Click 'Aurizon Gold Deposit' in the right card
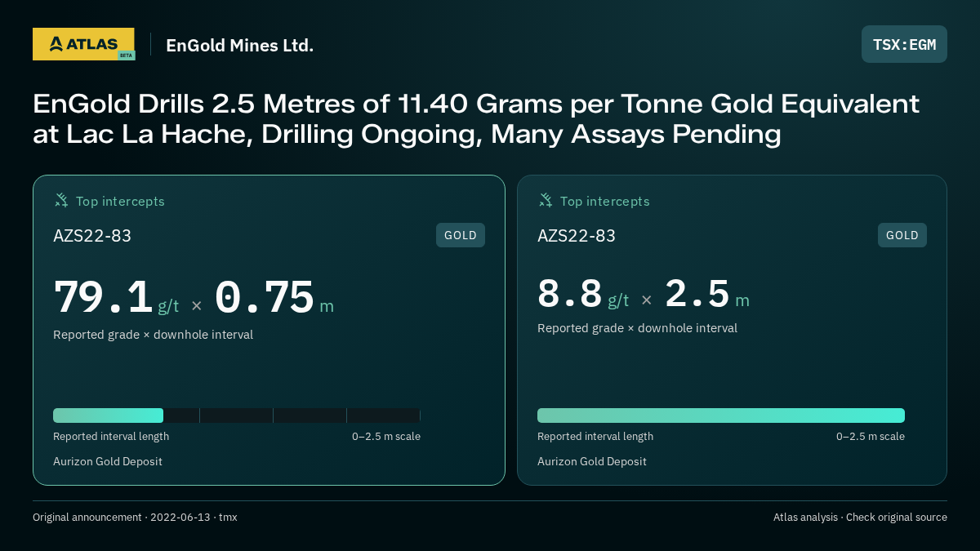The height and width of the screenshot is (551, 980). pyautogui.click(x=592, y=462)
